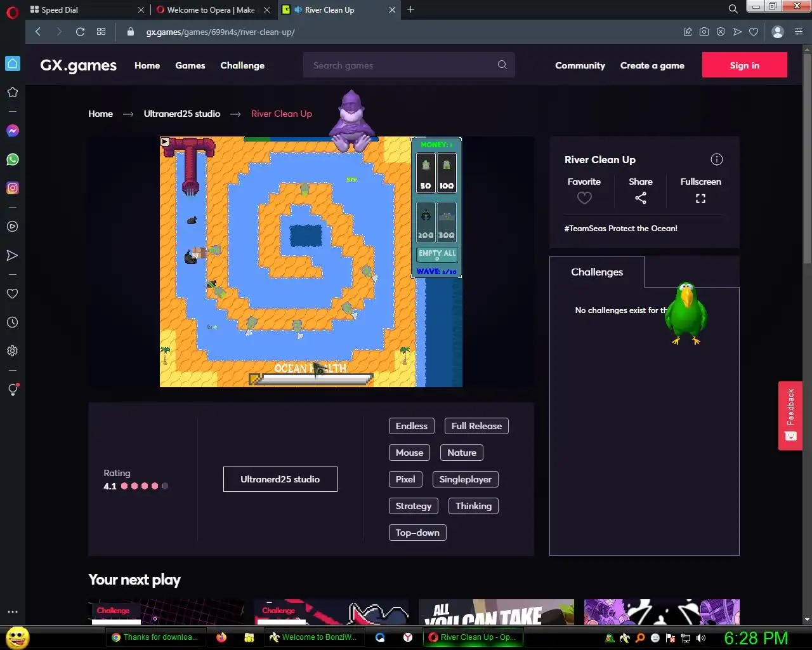Select the Endless tag
Image resolution: width=812 pixels, height=650 pixels.
tap(412, 426)
